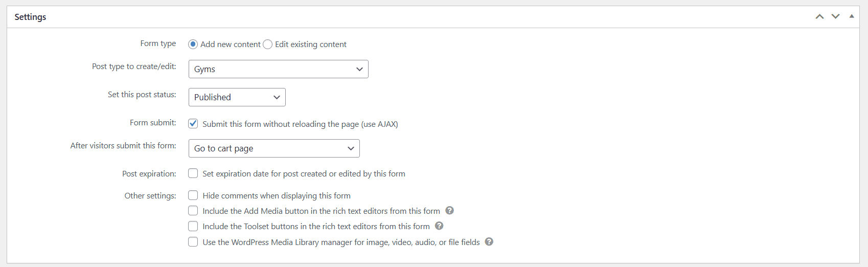Enable the post expiration date checkbox

(x=193, y=173)
